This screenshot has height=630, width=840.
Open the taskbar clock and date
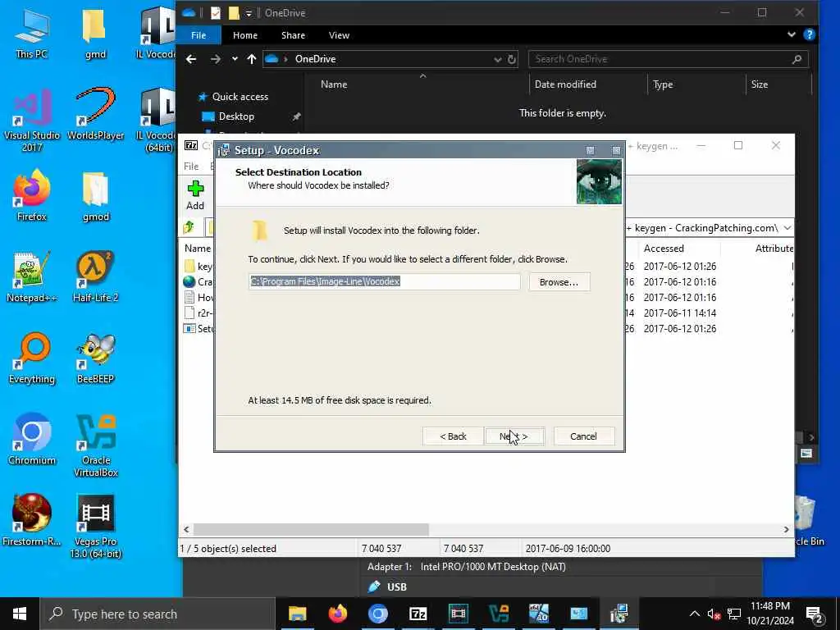769,614
